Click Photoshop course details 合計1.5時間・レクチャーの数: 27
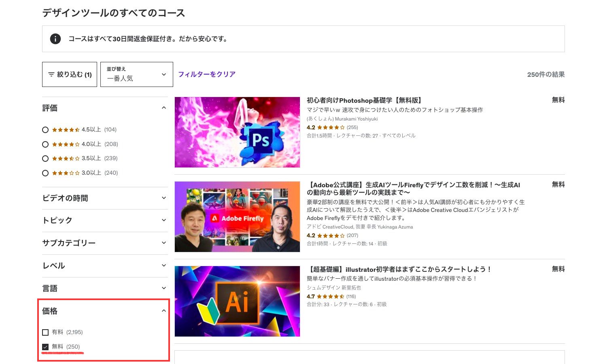The width and height of the screenshot is (607, 364). (x=361, y=135)
